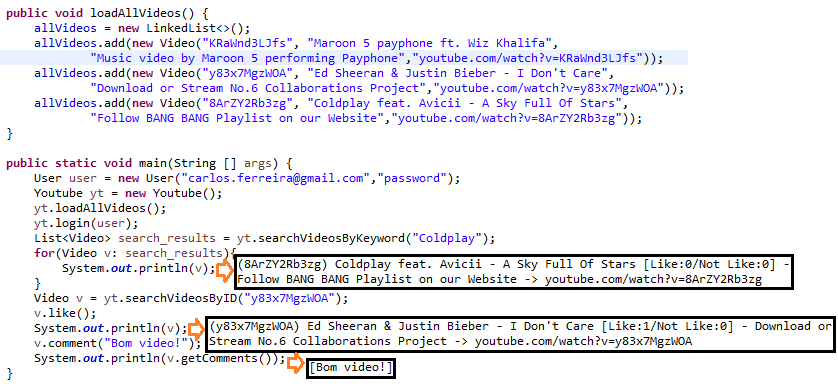Click the 'static' keyword in main's signature
838x388 pixels.
(x=75, y=164)
